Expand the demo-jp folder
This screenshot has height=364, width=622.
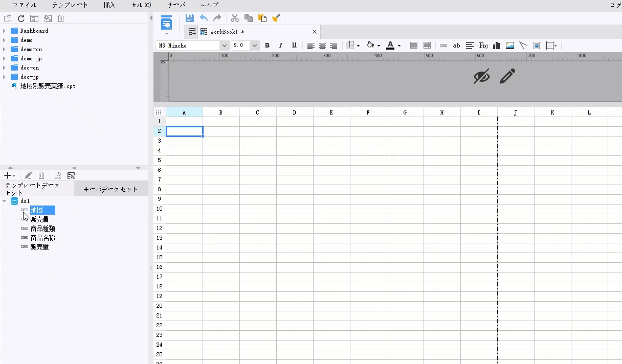[5, 58]
